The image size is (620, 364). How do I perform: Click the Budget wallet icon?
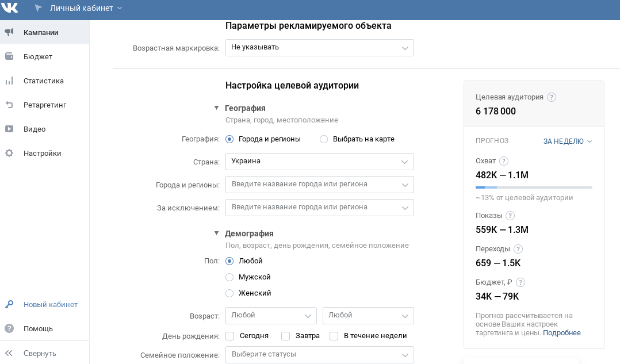pos(9,57)
